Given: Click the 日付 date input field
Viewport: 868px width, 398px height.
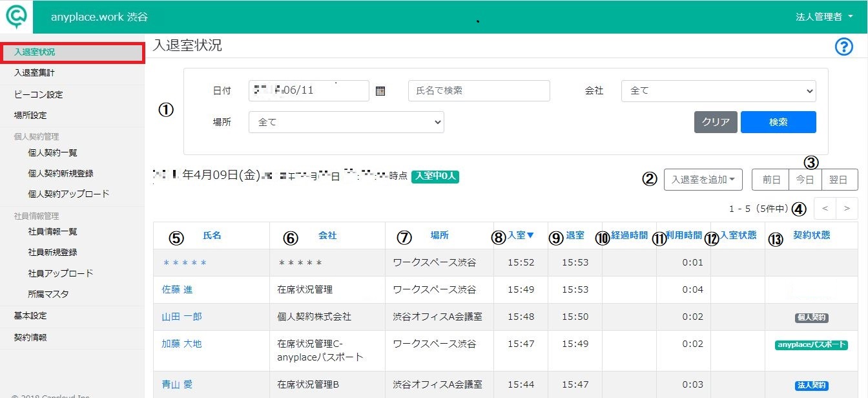Looking at the screenshot, I should coord(309,91).
